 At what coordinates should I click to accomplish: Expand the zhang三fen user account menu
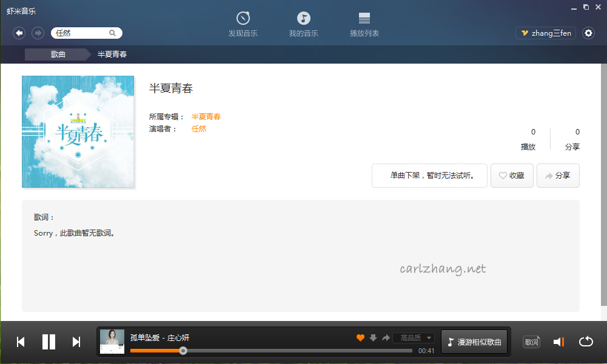[546, 33]
